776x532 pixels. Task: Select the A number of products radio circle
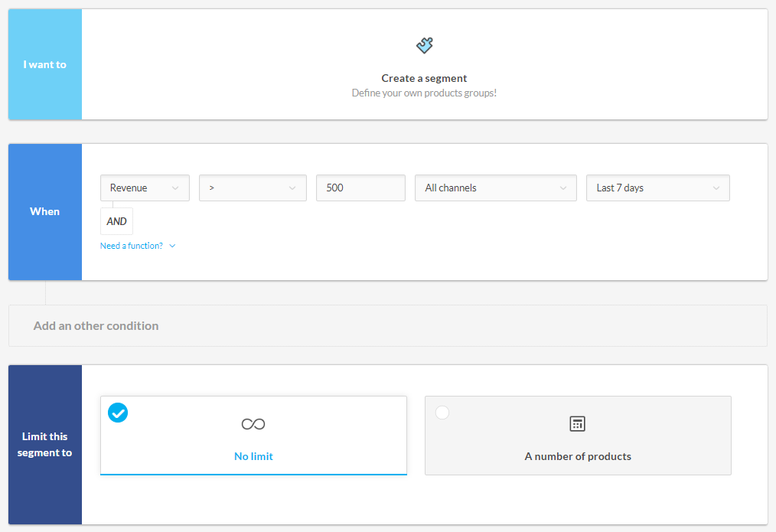442,413
